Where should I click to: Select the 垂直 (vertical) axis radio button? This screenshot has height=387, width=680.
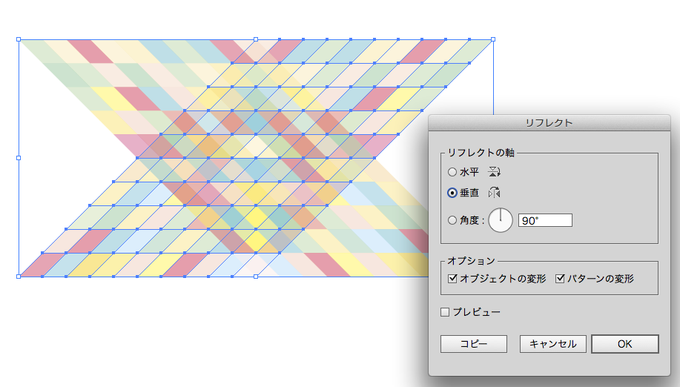(452, 193)
